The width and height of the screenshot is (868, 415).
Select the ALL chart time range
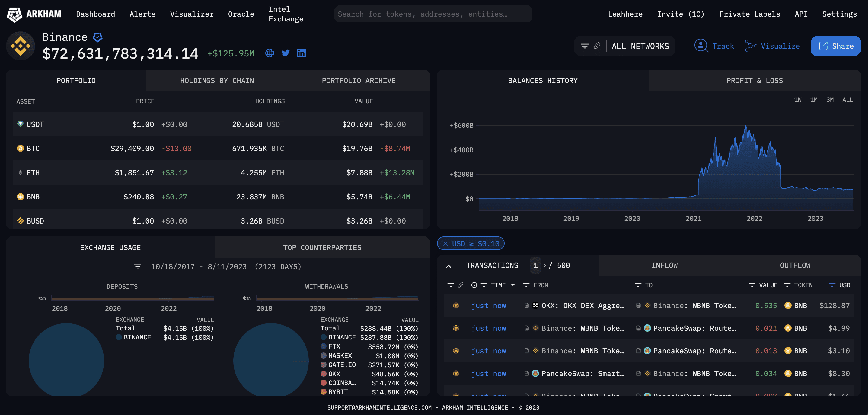point(847,100)
